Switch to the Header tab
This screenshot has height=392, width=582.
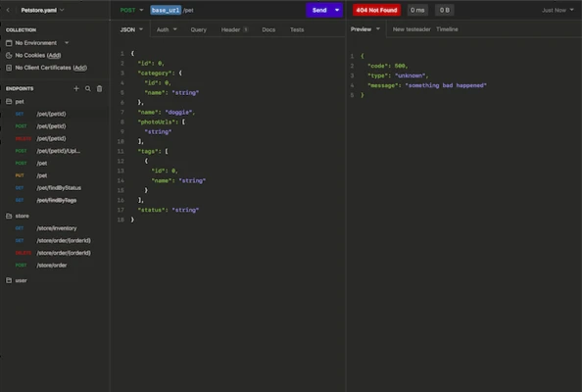tap(234, 29)
